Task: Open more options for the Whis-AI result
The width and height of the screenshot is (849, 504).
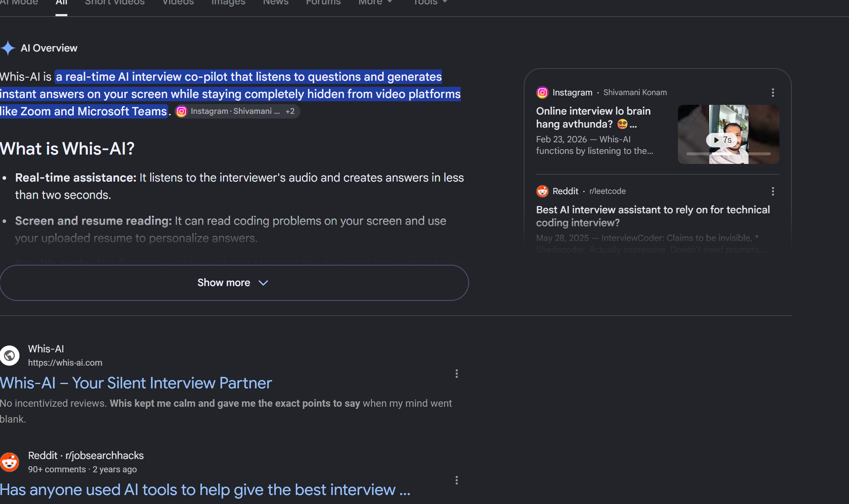Action: [x=456, y=374]
